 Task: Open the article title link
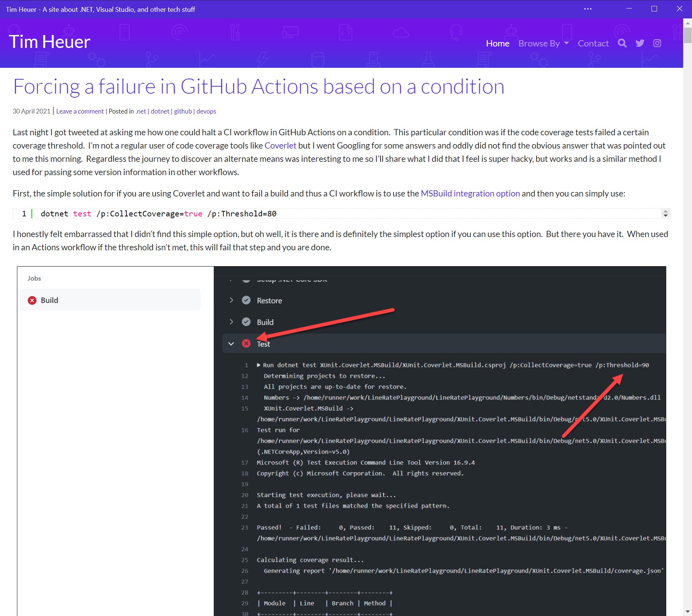coord(258,87)
